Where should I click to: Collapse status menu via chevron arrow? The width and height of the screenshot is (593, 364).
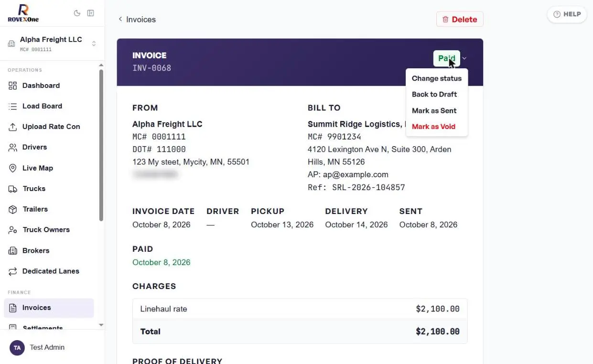464,58
